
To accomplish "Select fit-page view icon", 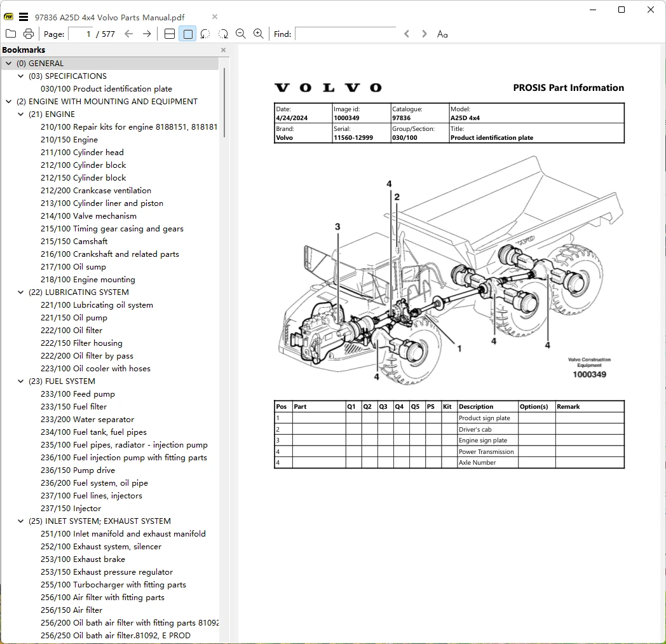I will (x=187, y=34).
